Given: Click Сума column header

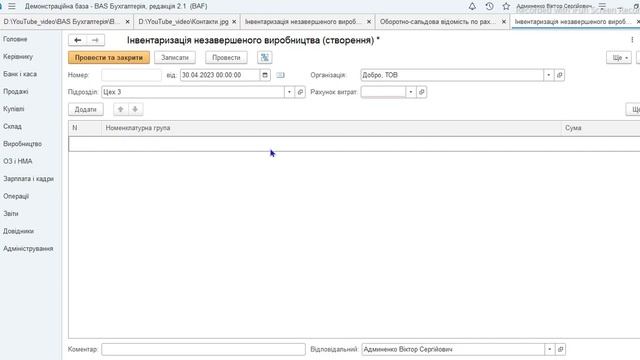Looking at the screenshot, I should click(x=601, y=128).
